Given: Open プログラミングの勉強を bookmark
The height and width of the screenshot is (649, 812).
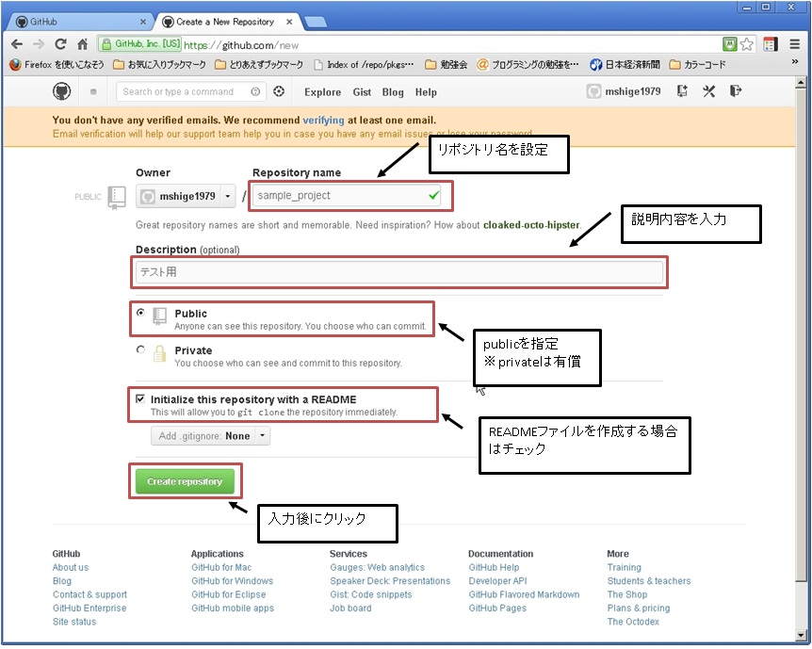Looking at the screenshot, I should click(x=528, y=65).
